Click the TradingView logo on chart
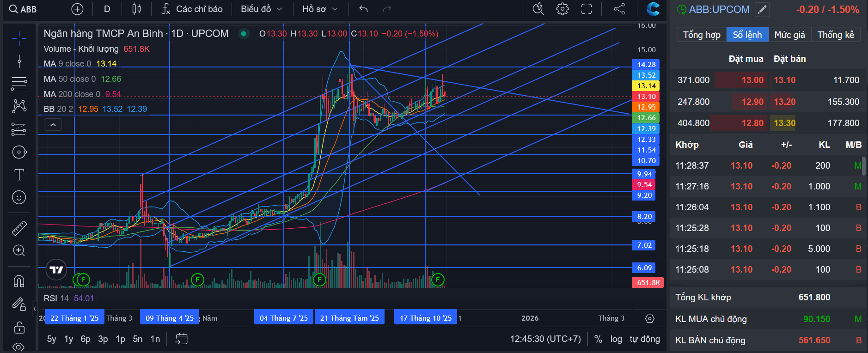 [x=56, y=270]
